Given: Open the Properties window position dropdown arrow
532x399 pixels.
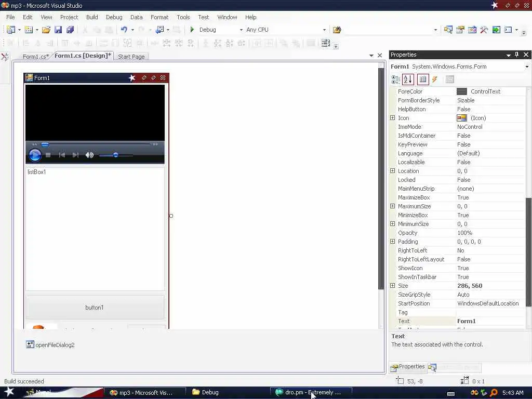Looking at the screenshot, I should [x=508, y=55].
